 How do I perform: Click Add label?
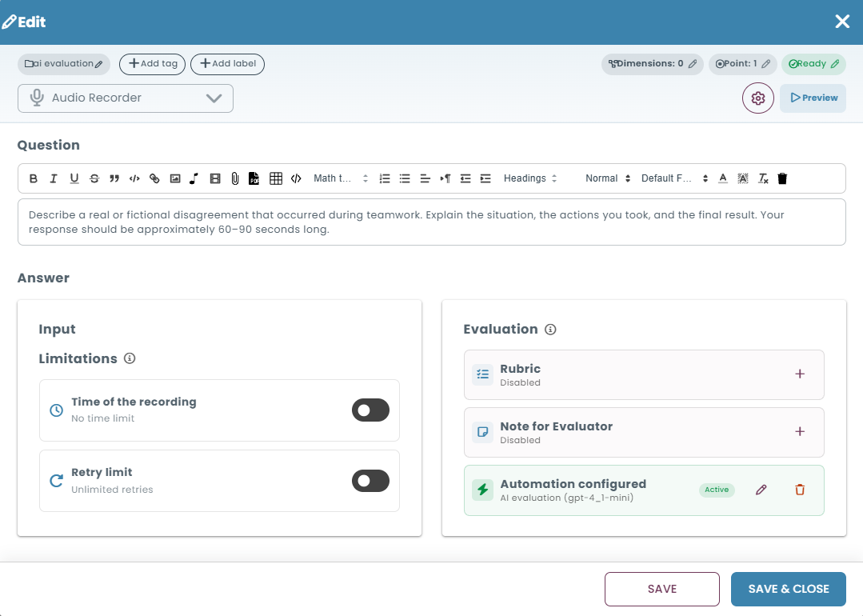pos(227,64)
